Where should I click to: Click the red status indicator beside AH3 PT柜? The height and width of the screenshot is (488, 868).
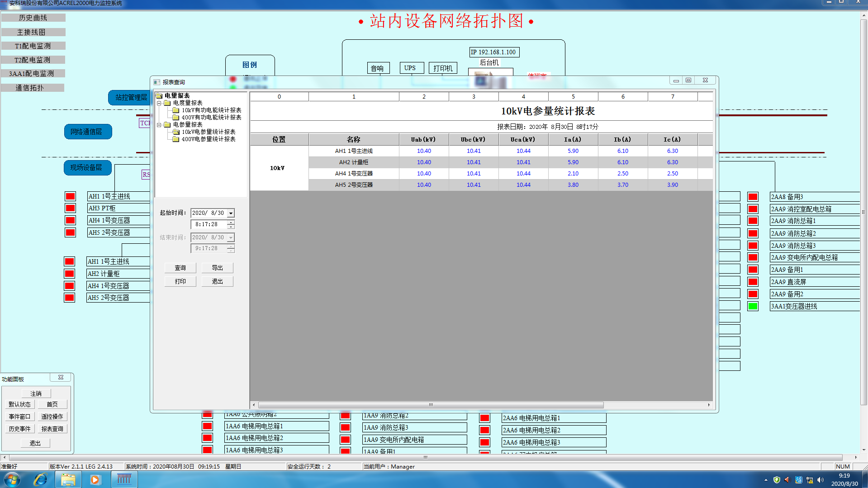click(70, 208)
